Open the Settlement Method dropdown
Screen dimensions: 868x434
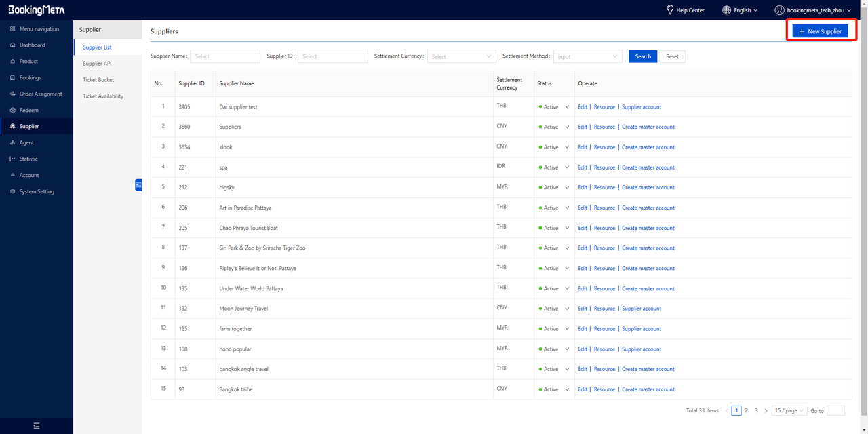click(x=587, y=56)
